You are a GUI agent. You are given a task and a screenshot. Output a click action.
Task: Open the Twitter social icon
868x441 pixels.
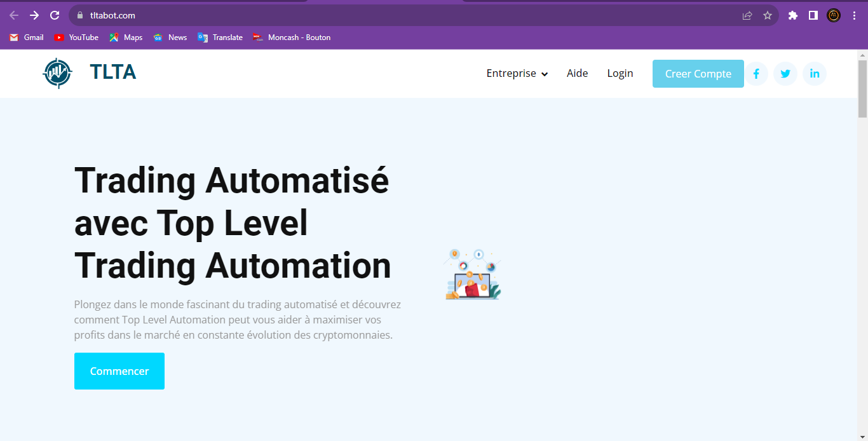click(x=785, y=74)
